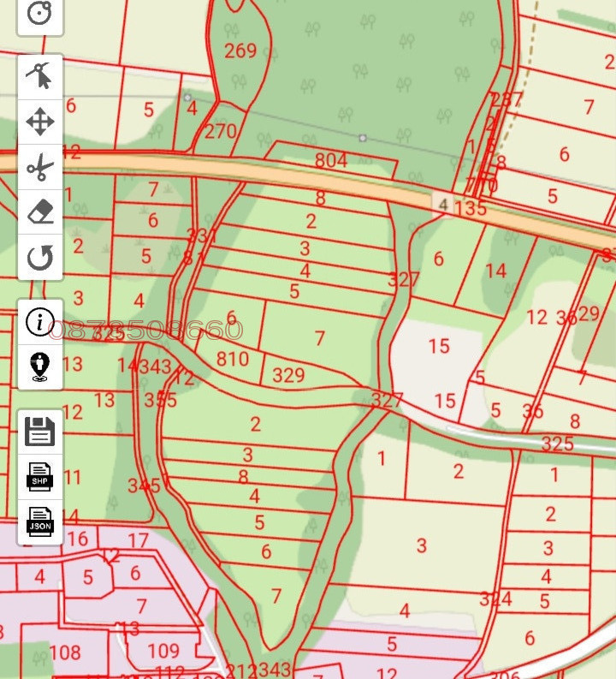Click the undo arrow icon
This screenshot has width=616, height=679.
(x=40, y=257)
